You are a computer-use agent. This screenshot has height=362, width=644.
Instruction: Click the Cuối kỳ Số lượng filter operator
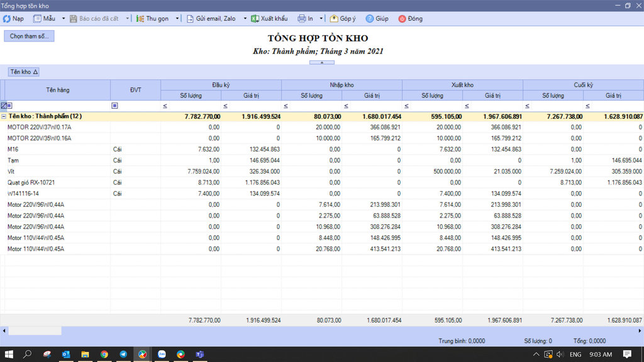point(528,106)
